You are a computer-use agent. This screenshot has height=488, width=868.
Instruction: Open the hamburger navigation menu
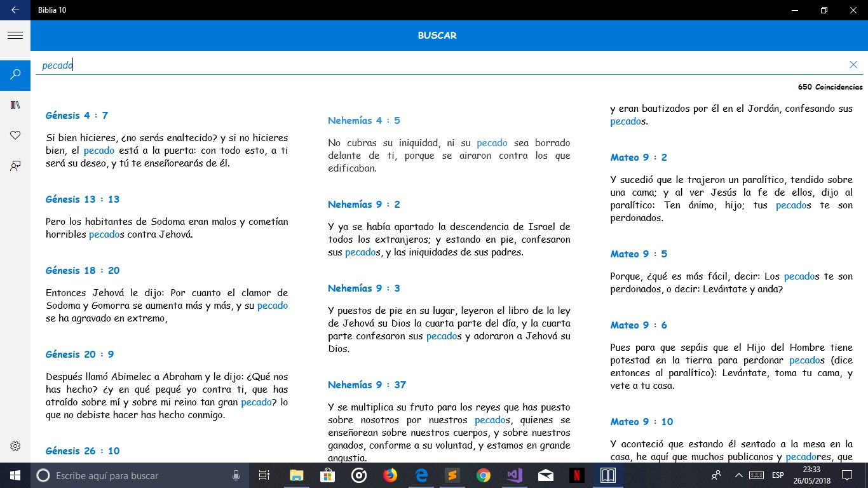pos(15,36)
